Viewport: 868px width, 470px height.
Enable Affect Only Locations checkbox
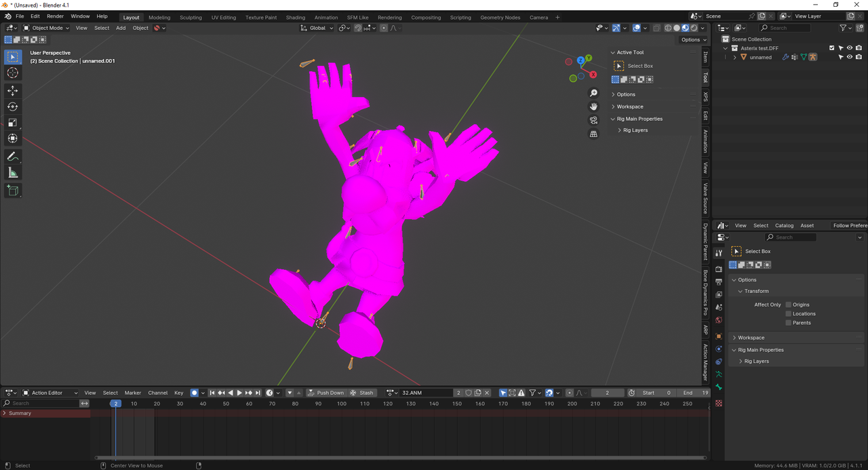788,313
